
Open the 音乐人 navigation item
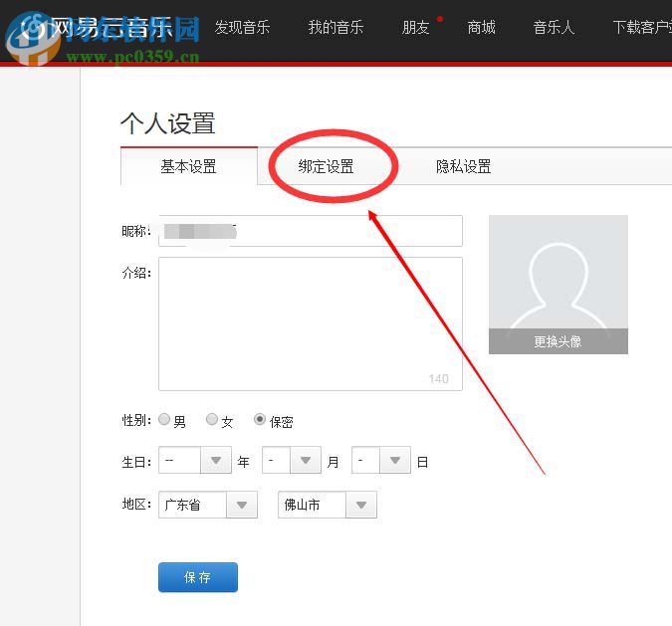tap(554, 28)
